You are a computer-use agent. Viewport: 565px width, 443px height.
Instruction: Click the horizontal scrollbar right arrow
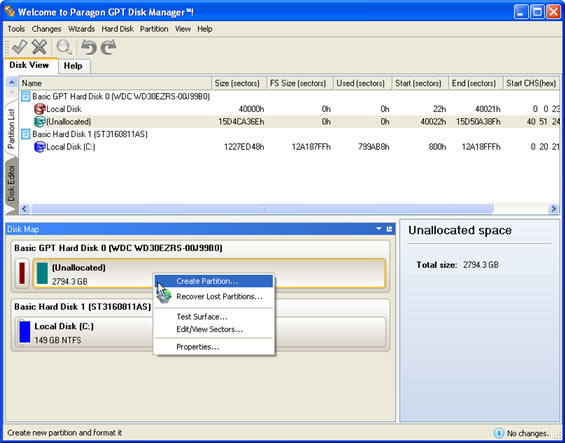(553, 209)
